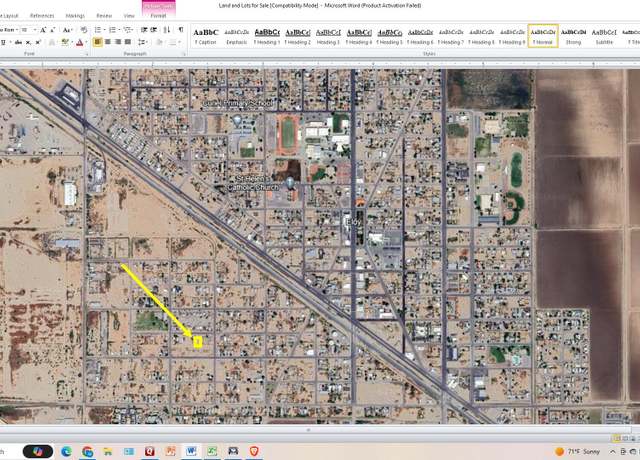Open PowerPoint from the taskbar
The image size is (640, 460).
pos(170,451)
